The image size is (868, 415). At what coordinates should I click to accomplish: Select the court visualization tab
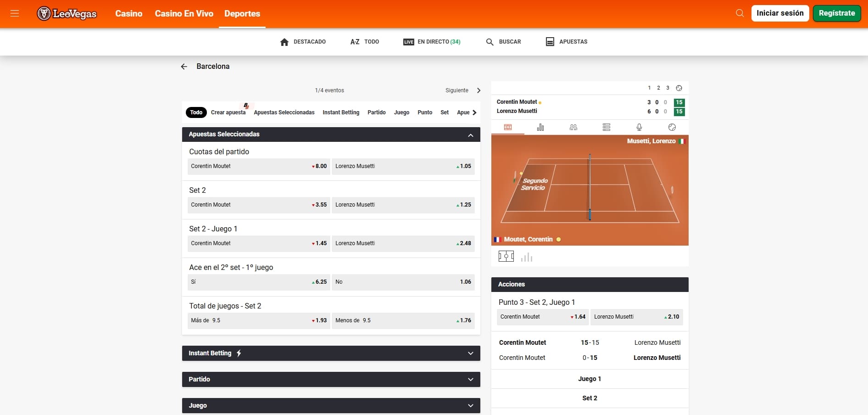(x=508, y=127)
